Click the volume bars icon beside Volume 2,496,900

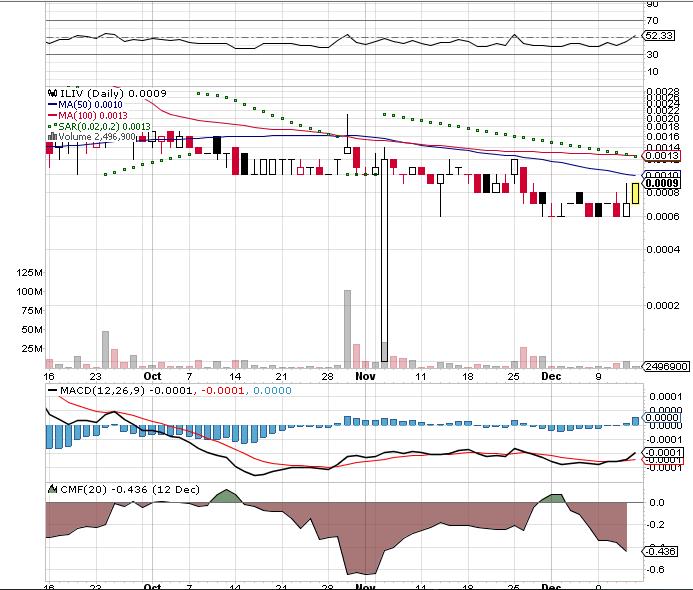coord(52,137)
